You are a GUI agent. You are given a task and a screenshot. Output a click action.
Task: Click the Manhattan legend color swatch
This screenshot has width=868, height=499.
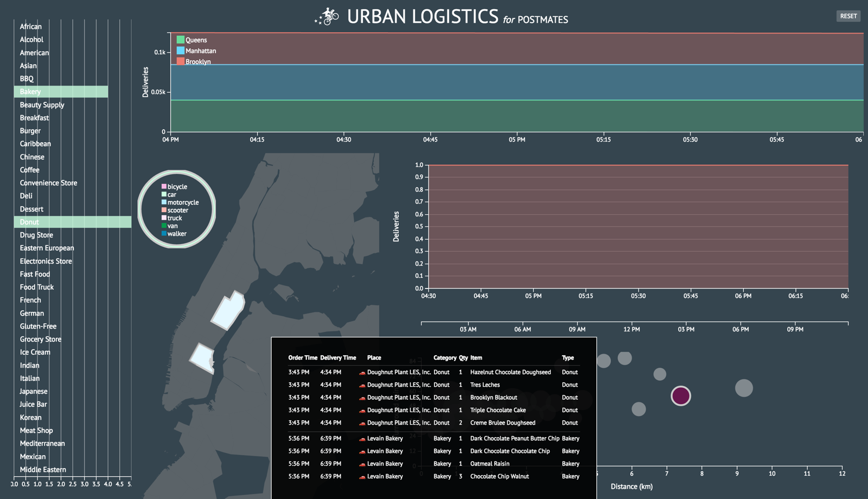pyautogui.click(x=180, y=50)
